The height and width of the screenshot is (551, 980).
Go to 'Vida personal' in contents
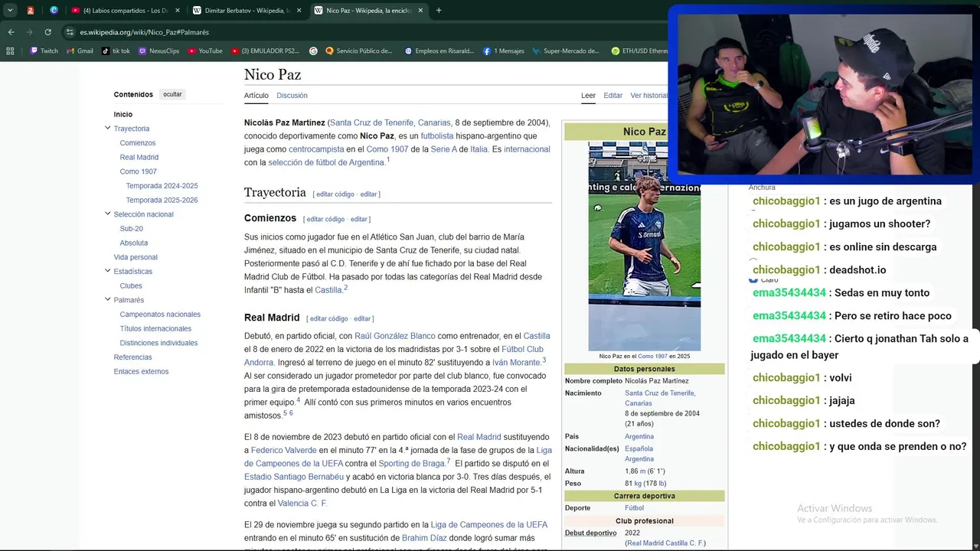pos(136,257)
